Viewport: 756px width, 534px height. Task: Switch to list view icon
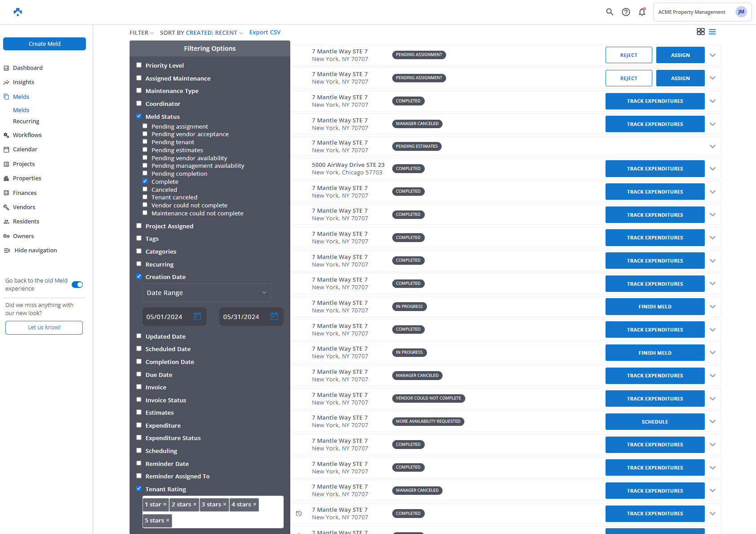[712, 32]
